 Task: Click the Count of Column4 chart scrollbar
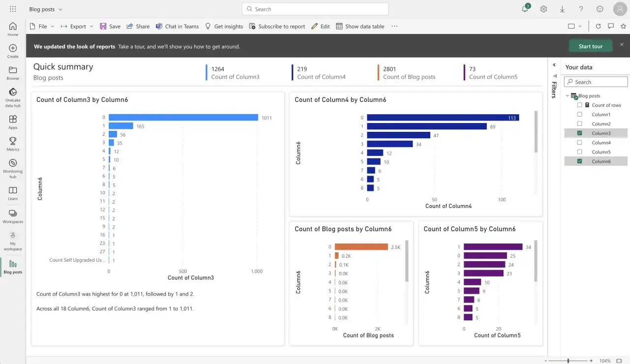pos(536,131)
